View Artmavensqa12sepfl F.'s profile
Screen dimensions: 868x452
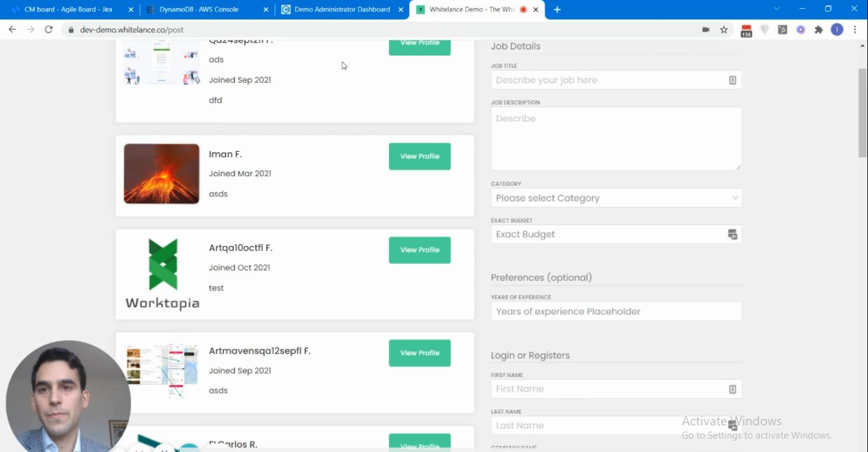419,353
